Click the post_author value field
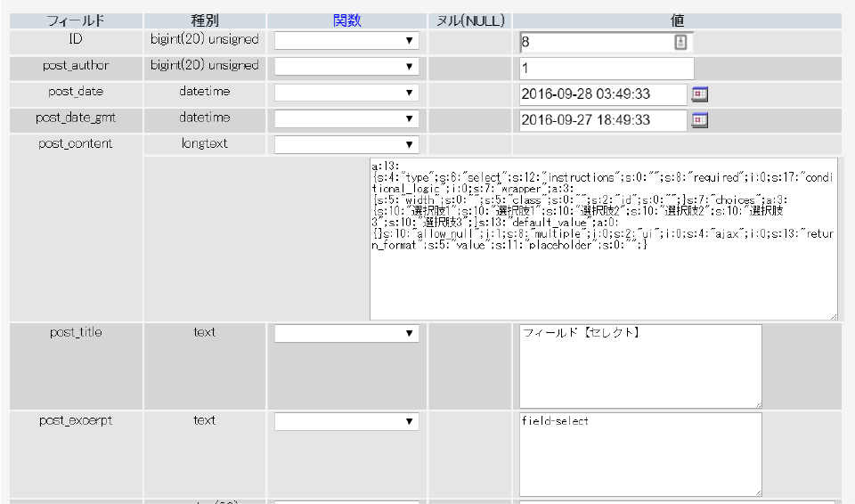 tap(606, 69)
